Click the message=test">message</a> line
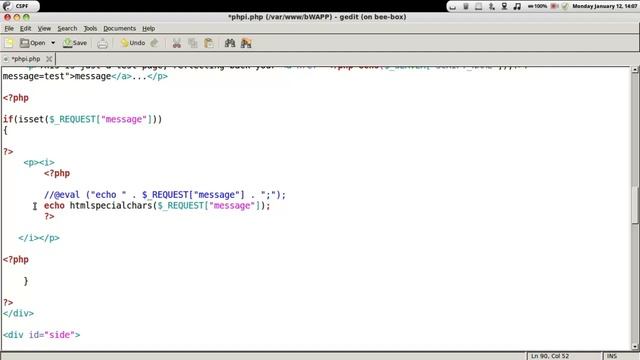This screenshot has height=360, width=640. [85, 76]
